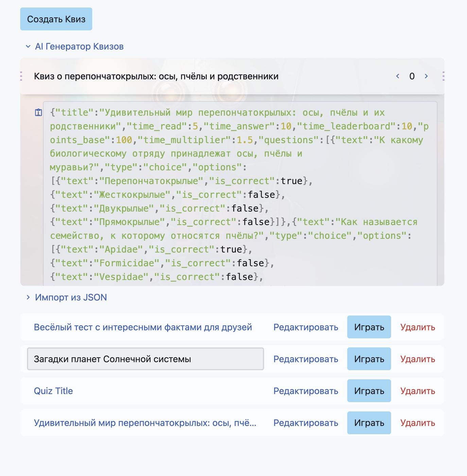Open the Весёлый тест quiz link
The height and width of the screenshot is (476, 467).
tap(143, 327)
